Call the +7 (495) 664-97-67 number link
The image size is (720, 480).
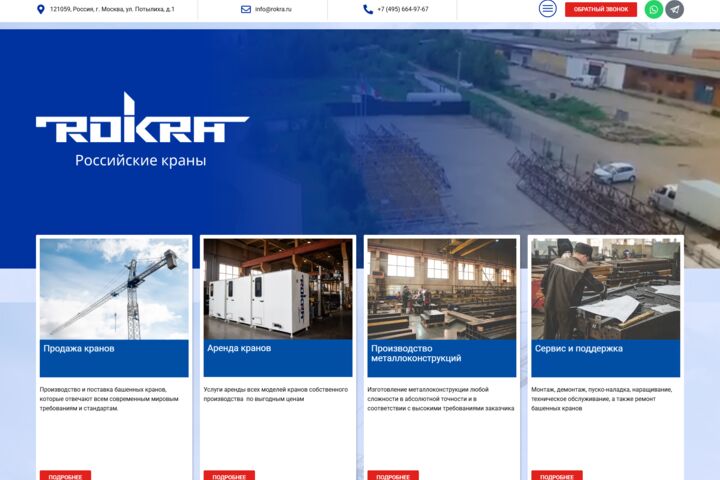pyautogui.click(x=403, y=9)
